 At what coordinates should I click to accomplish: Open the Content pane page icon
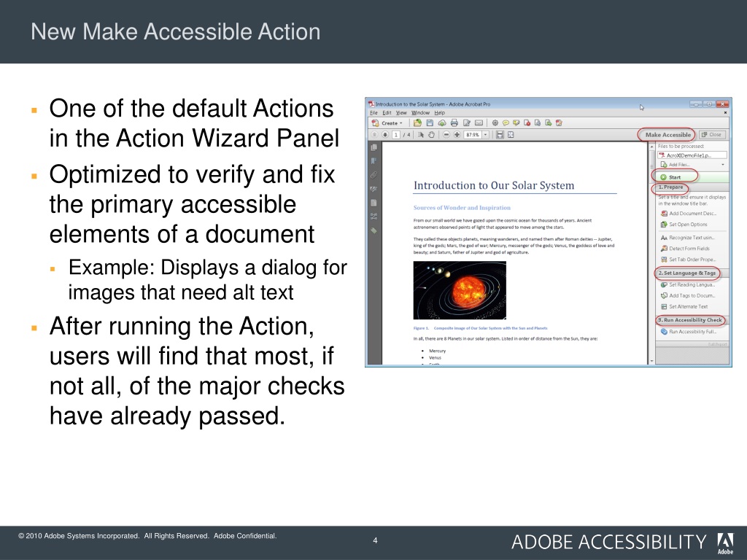coord(374,203)
